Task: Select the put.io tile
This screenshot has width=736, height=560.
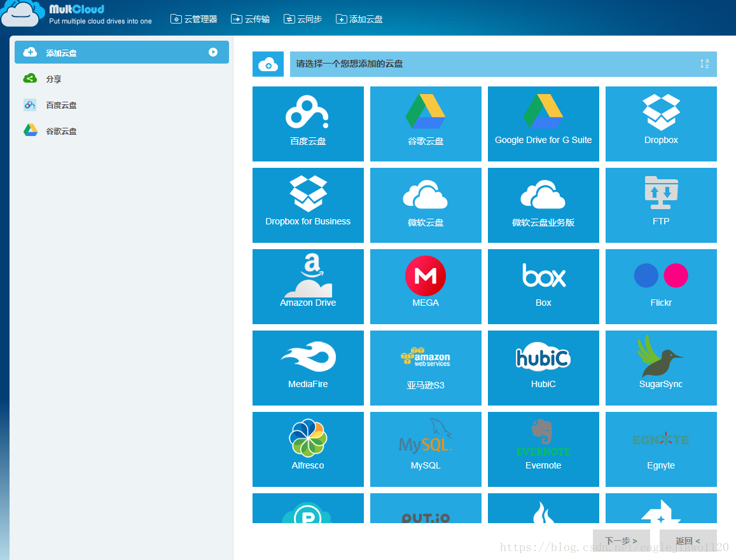Action: click(x=426, y=508)
